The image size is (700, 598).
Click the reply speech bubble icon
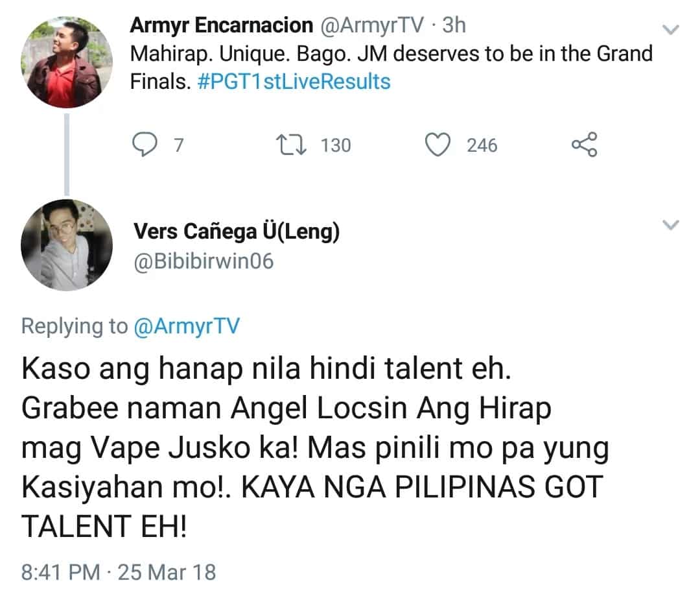[x=145, y=145]
